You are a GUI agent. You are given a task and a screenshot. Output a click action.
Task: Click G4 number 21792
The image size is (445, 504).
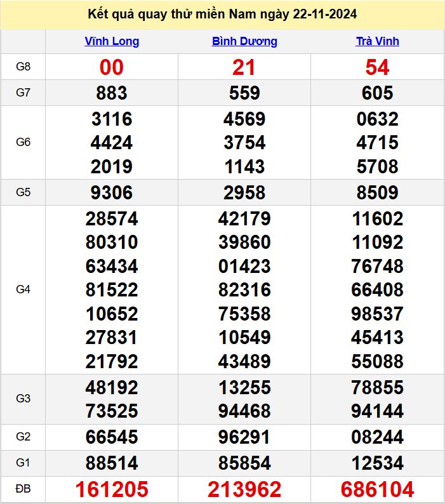click(x=112, y=361)
